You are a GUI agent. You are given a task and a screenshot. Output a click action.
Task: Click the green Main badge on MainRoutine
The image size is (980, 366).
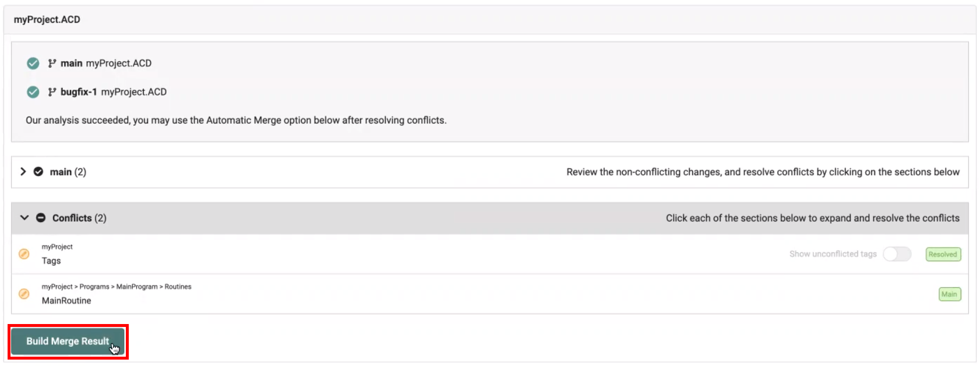point(949,294)
